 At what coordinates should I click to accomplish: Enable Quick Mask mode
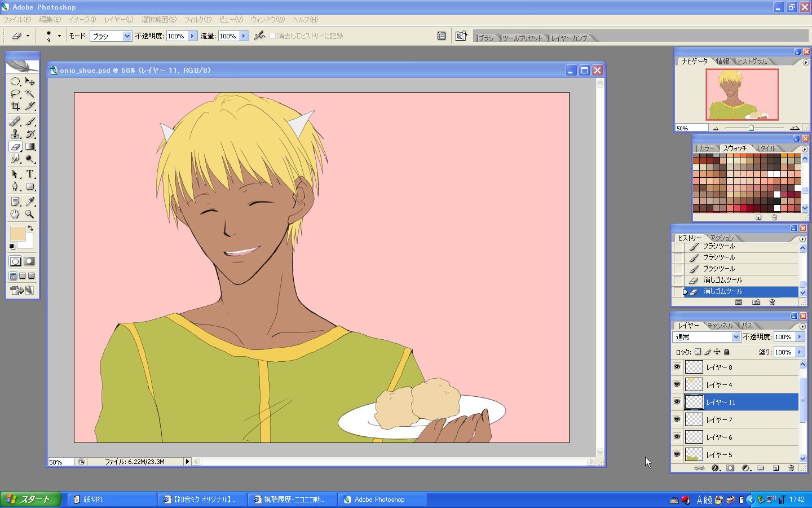click(29, 261)
